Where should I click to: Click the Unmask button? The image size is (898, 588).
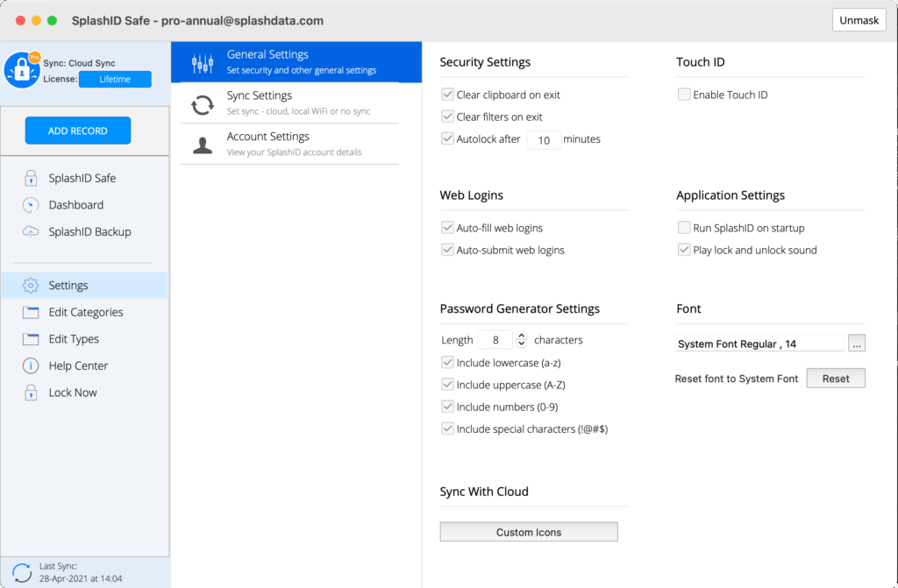[859, 20]
